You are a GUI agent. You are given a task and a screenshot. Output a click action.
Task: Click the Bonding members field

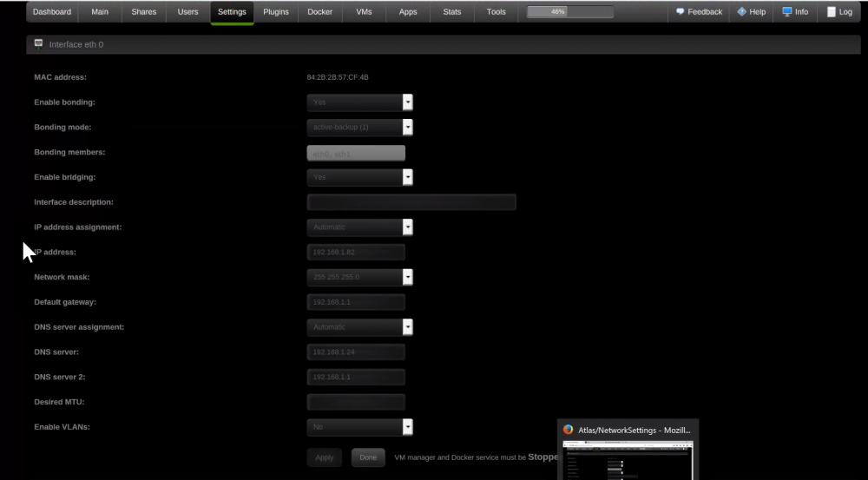356,154
